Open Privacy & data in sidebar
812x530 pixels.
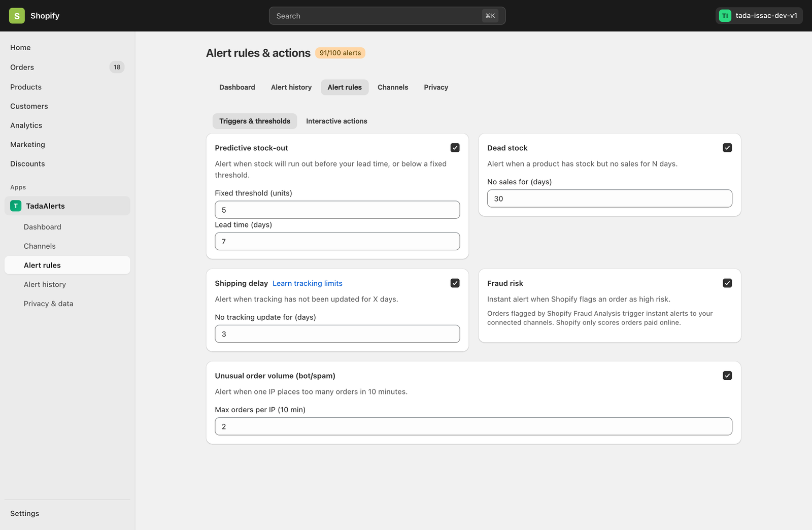(x=67, y=304)
